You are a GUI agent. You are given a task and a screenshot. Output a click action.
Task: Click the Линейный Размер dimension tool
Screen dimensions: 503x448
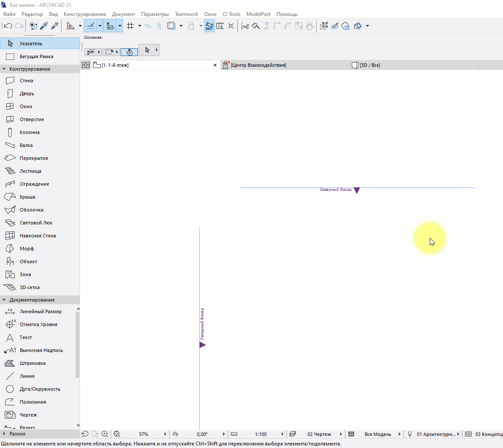pyautogui.click(x=40, y=311)
